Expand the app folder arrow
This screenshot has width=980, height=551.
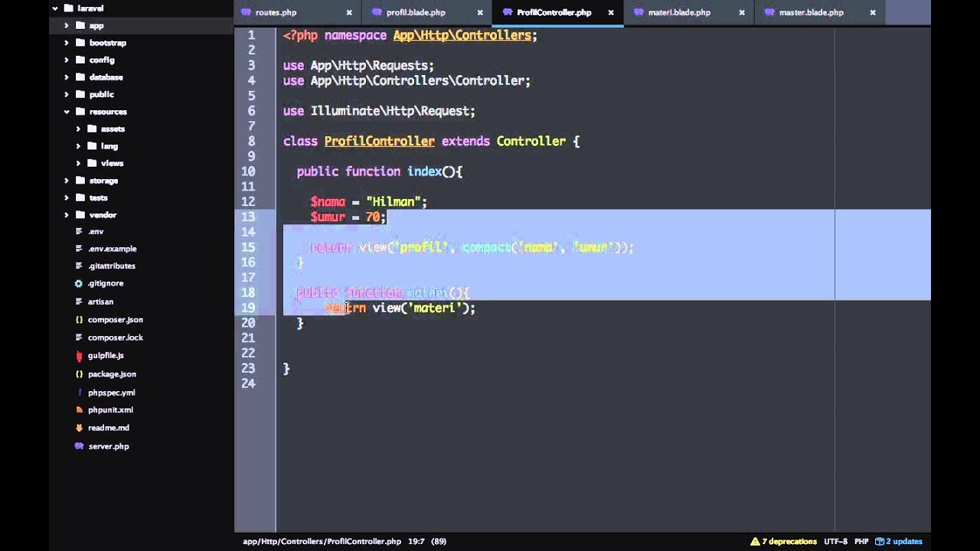67,25
